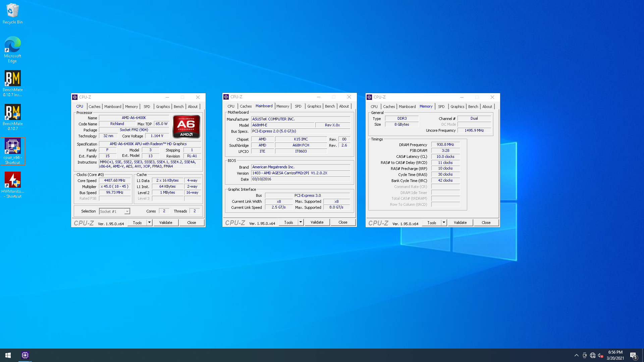
Task: Switch to CPU tab in right CPU-Z window
Action: click(x=374, y=107)
